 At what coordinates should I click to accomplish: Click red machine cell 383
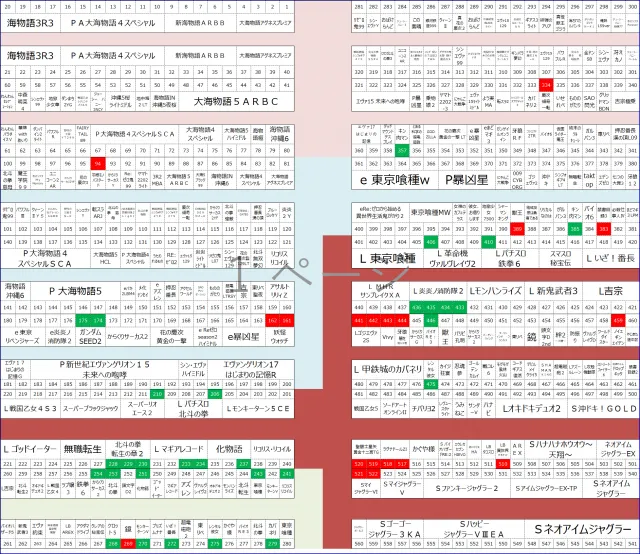click(x=604, y=229)
